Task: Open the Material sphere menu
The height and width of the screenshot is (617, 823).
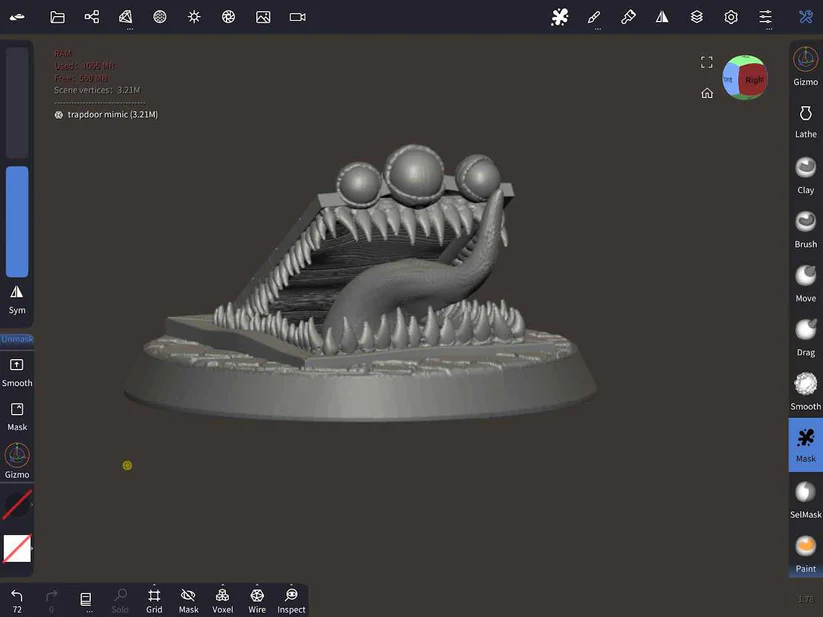Action: click(x=160, y=17)
